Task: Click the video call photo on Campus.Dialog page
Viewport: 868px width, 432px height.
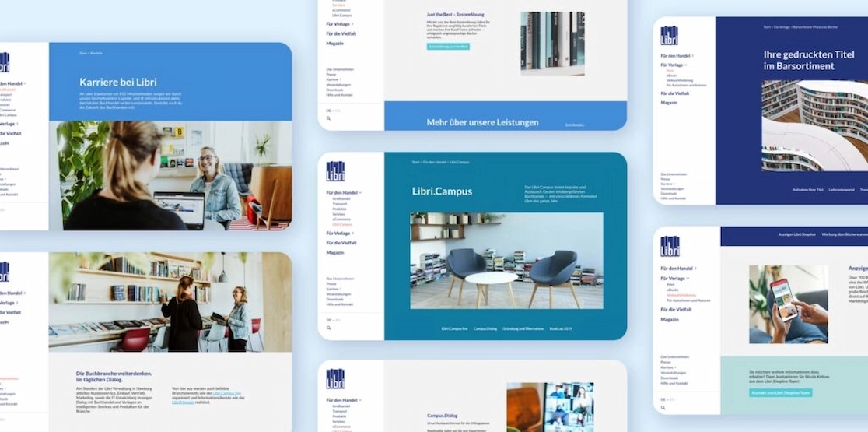Action: tap(550, 407)
